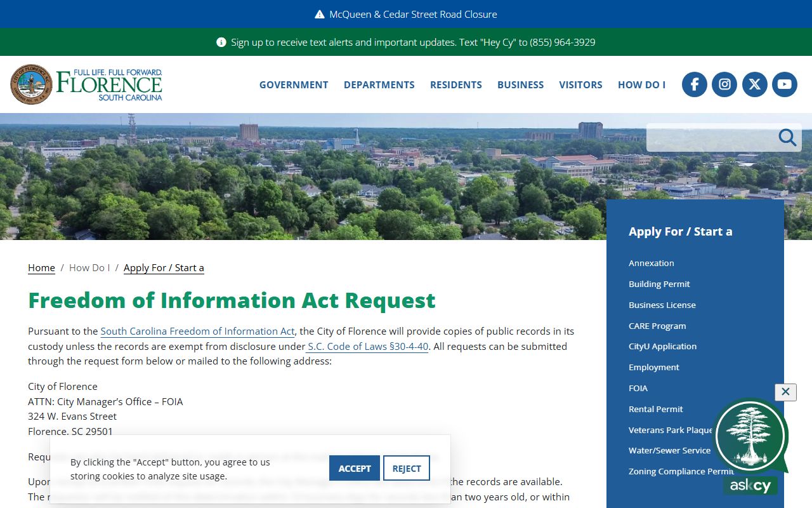812x508 pixels.
Task: Open the Instagram social icon
Action: pyautogui.click(x=724, y=84)
